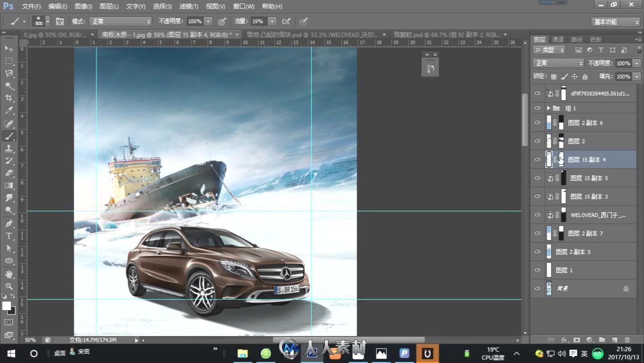
Task: Open the 基本功能 workspace dropdown
Action: [x=616, y=22]
